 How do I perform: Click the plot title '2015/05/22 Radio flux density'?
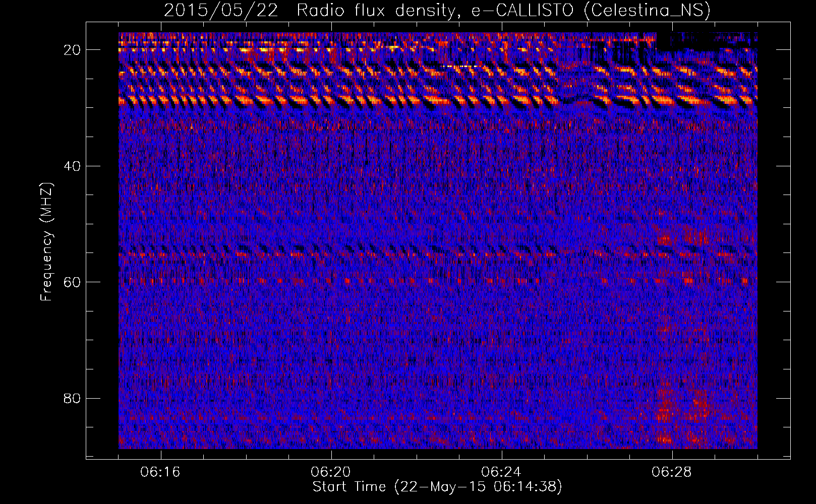coord(437,11)
